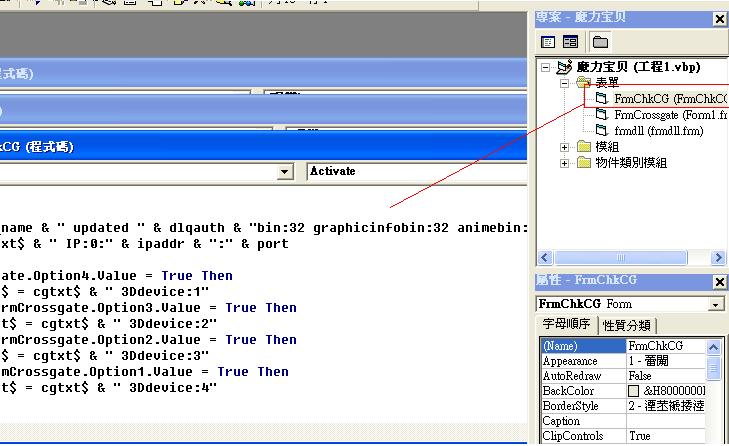Screen dimensions: 729x446
Task: Select the 魔力宝贝 (工程1.vbp) project root
Action: [638, 67]
